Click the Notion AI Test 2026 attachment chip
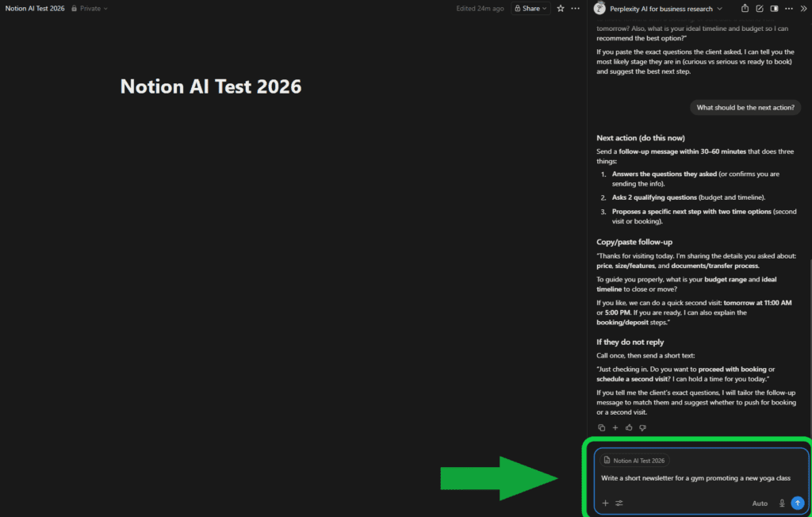Image resolution: width=812 pixels, height=517 pixels. coord(636,461)
